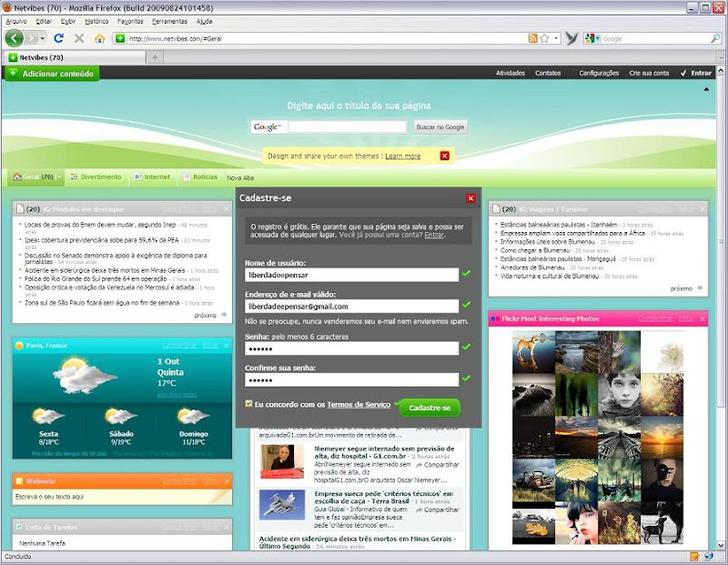Screen dimensions: 728x565
Task: Close the Flickr Most Interesting Photos widget
Action: 703,319
